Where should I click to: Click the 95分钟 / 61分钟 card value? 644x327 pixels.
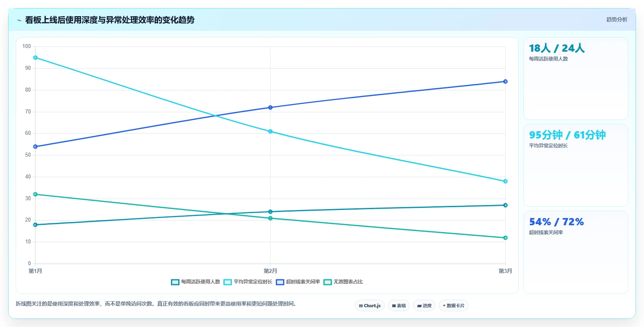(567, 135)
